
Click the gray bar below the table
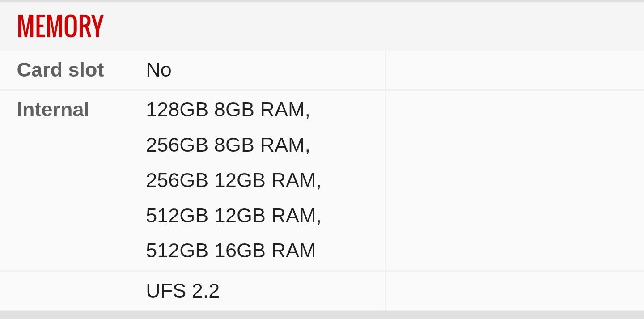tap(322, 315)
